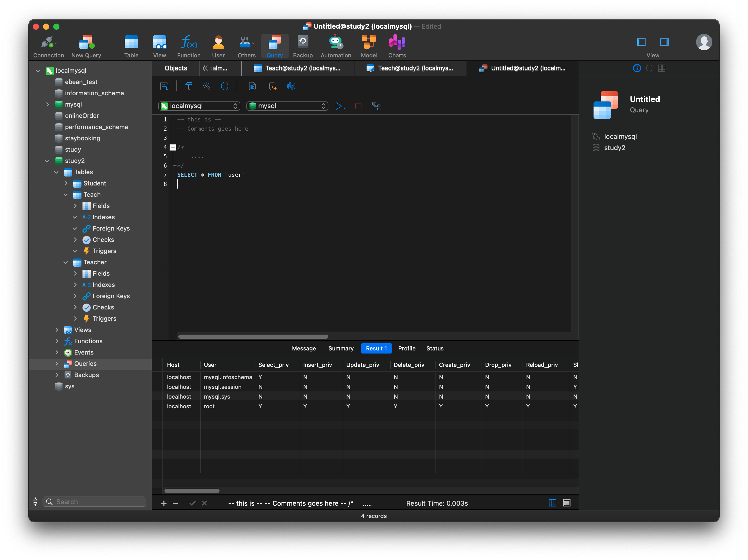Click the Run query play button
Image resolution: width=748 pixels, height=560 pixels.
(338, 106)
